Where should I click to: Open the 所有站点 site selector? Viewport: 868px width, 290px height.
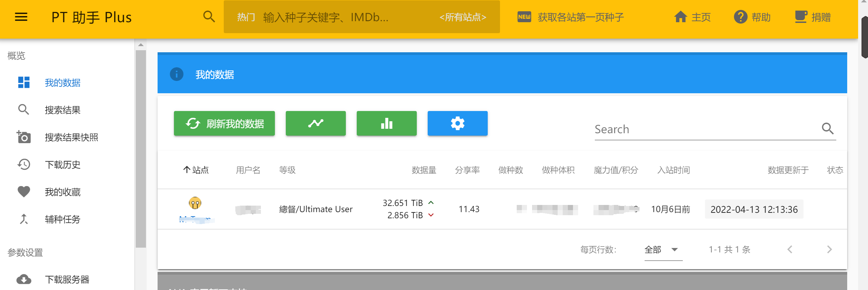[463, 17]
